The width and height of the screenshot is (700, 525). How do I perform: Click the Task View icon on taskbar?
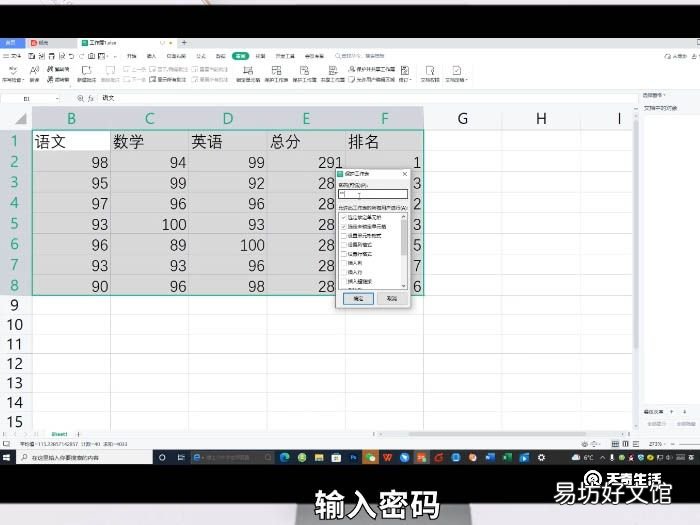181,458
